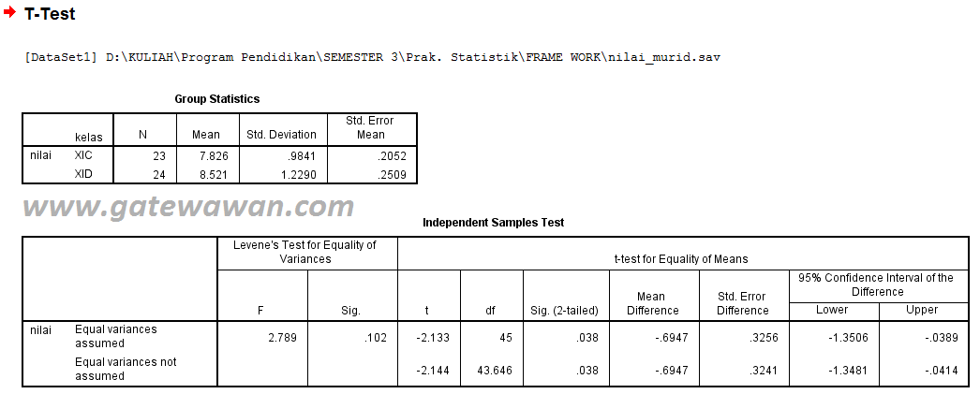This screenshot has height=394, width=980.
Task: Click the Levene Sig. value .102
Action: click(376, 338)
